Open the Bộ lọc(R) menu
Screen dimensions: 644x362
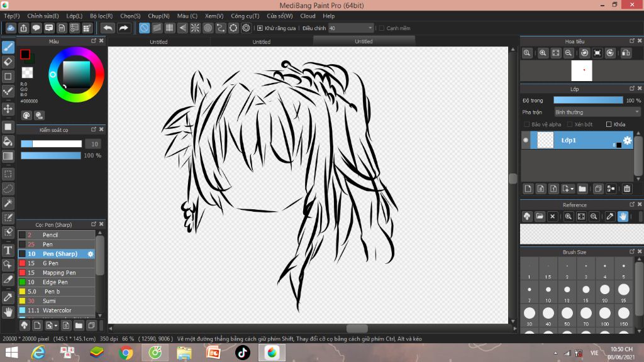click(x=101, y=16)
